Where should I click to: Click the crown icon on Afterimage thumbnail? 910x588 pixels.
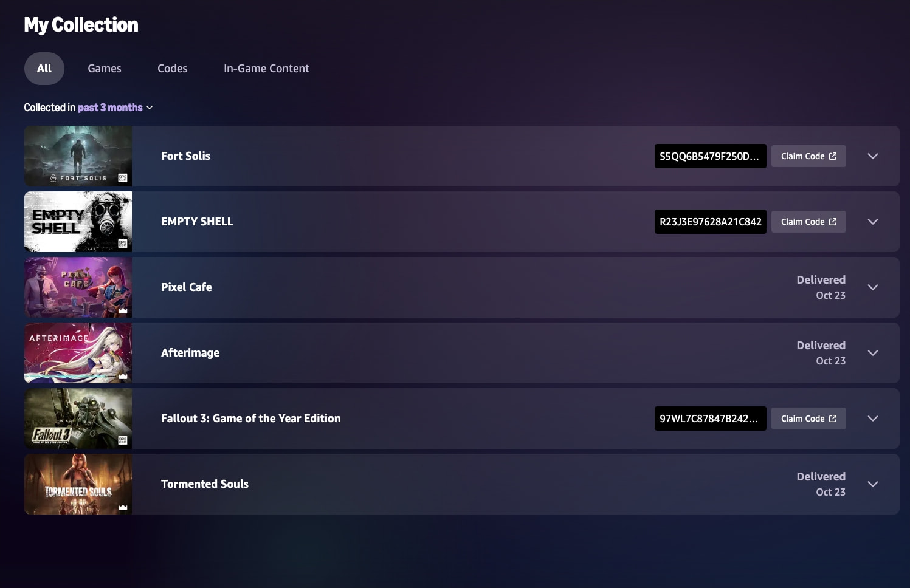123,376
